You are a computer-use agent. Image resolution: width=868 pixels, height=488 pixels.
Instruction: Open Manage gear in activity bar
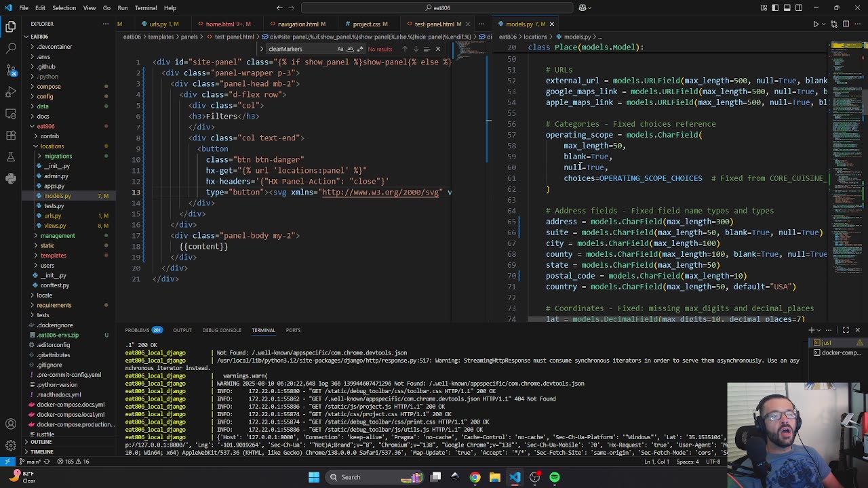11,445
